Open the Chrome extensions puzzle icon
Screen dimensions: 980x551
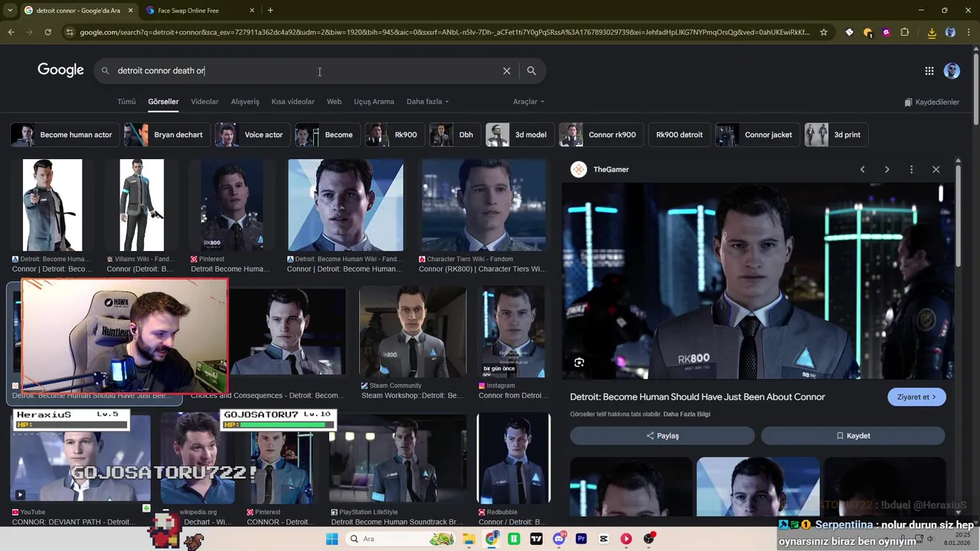(x=905, y=32)
